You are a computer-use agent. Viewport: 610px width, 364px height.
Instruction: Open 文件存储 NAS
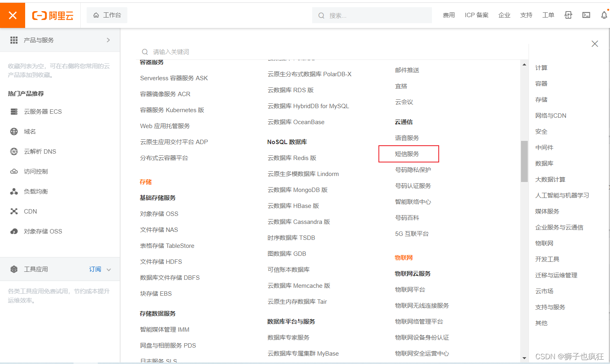159,229
